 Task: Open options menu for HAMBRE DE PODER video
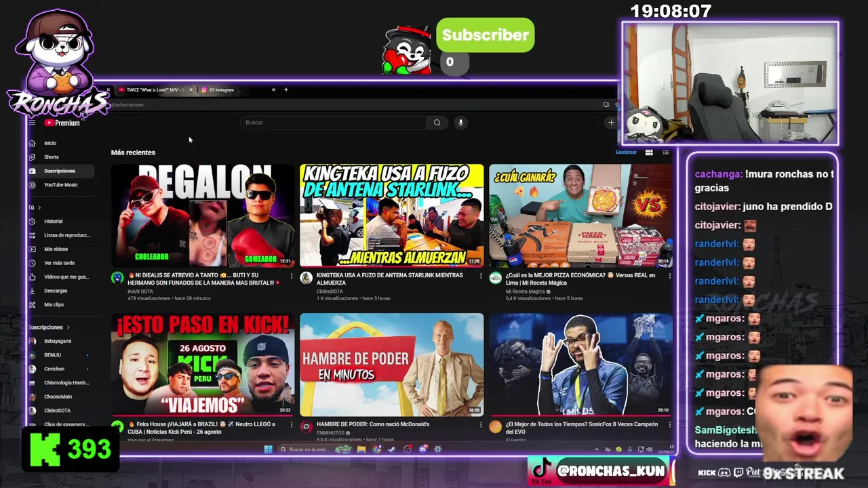tap(481, 424)
